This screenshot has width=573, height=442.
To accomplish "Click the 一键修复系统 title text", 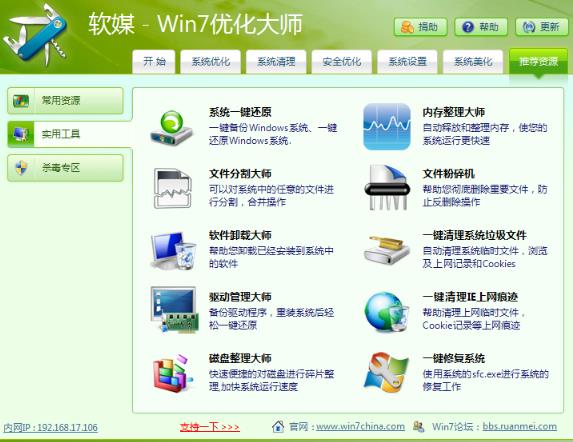I will coord(454,358).
